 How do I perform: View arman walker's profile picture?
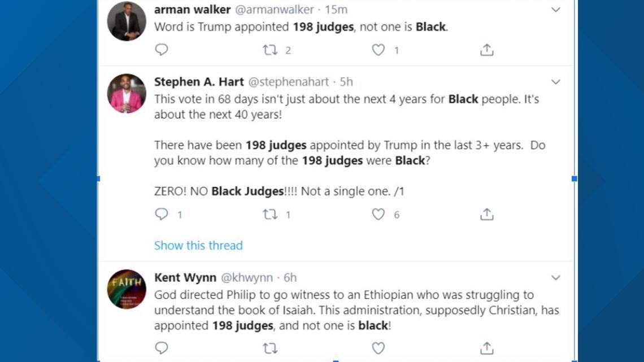coord(127,21)
